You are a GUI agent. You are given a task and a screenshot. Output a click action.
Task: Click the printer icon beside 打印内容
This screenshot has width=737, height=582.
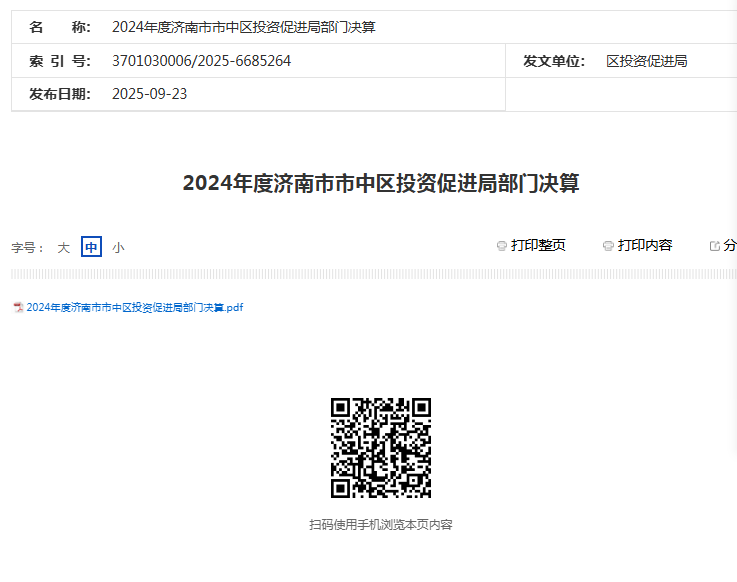[x=608, y=246]
